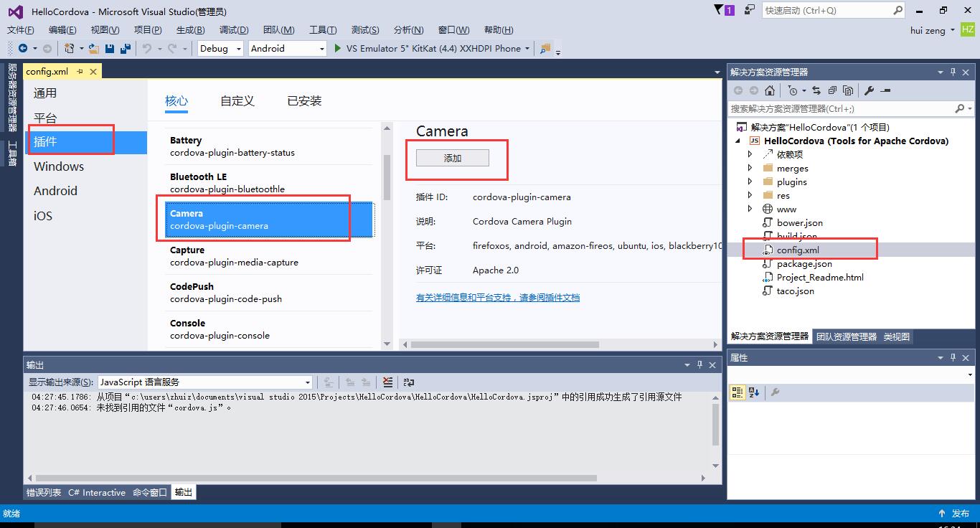Toggle auto-hide pin on Solution Explorer panel
The height and width of the screenshot is (528, 980).
pos(953,72)
